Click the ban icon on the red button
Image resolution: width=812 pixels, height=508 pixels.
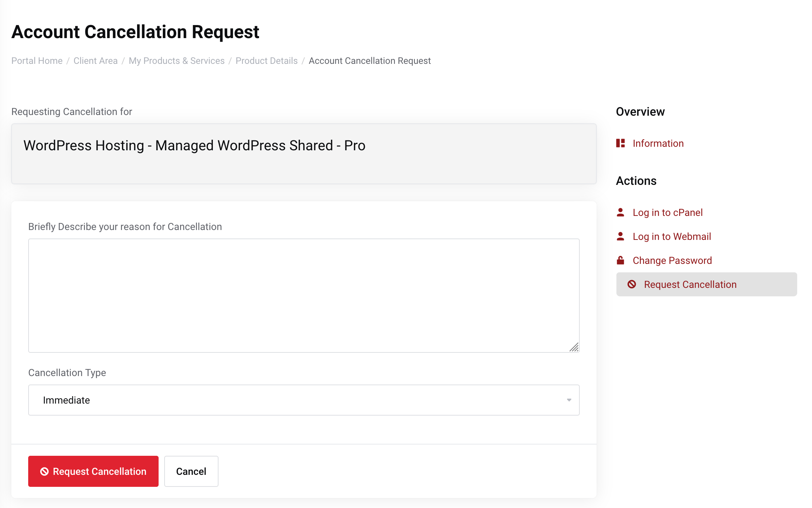tap(44, 471)
